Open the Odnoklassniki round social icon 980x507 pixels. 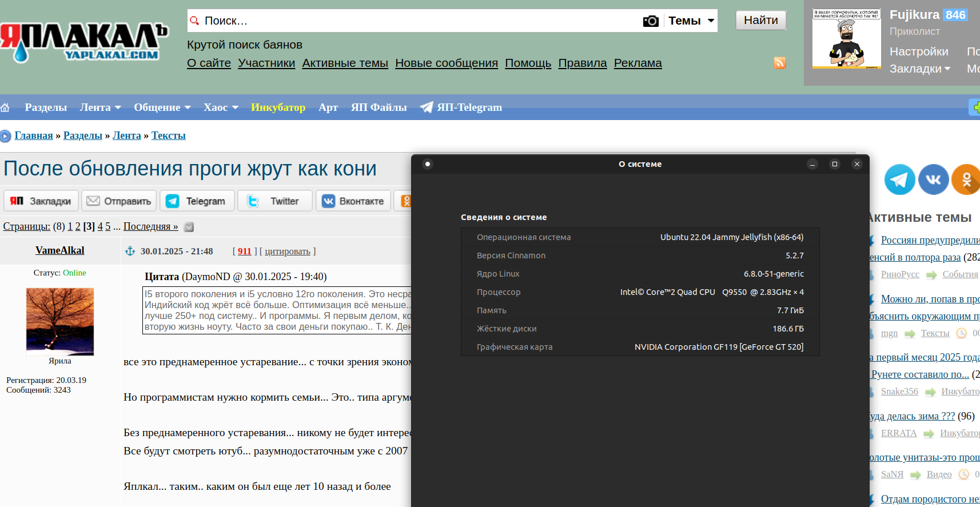point(966,179)
